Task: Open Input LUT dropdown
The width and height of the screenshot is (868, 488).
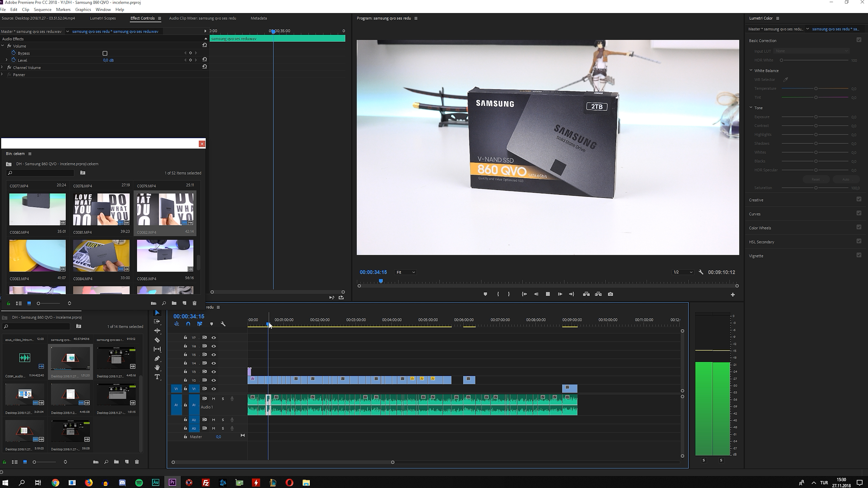Action: pyautogui.click(x=811, y=51)
